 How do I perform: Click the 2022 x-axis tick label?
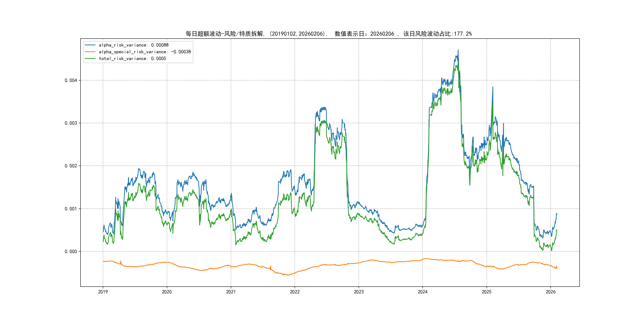pyautogui.click(x=295, y=292)
